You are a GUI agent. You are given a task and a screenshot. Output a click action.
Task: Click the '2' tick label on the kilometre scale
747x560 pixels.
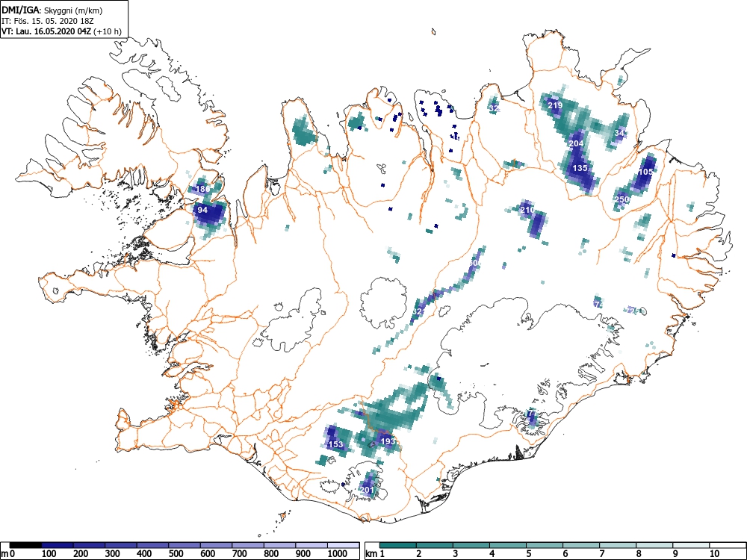coord(418,554)
